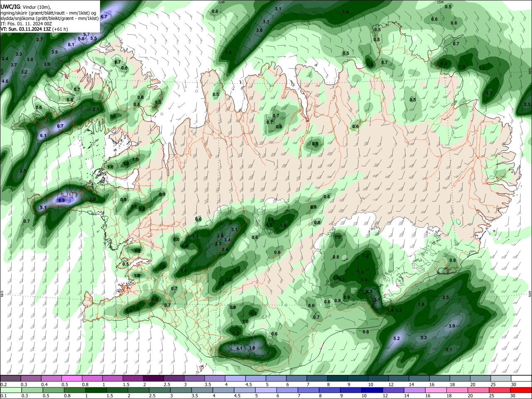Click the 2.6 precipitation value on the map
Viewport: 532px width, 399px height.
click(220, 236)
